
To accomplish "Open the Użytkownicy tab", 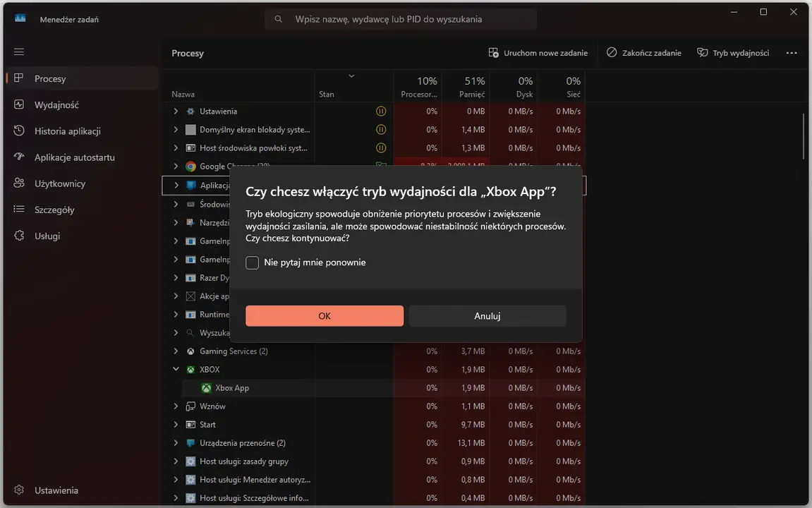I will point(82,184).
